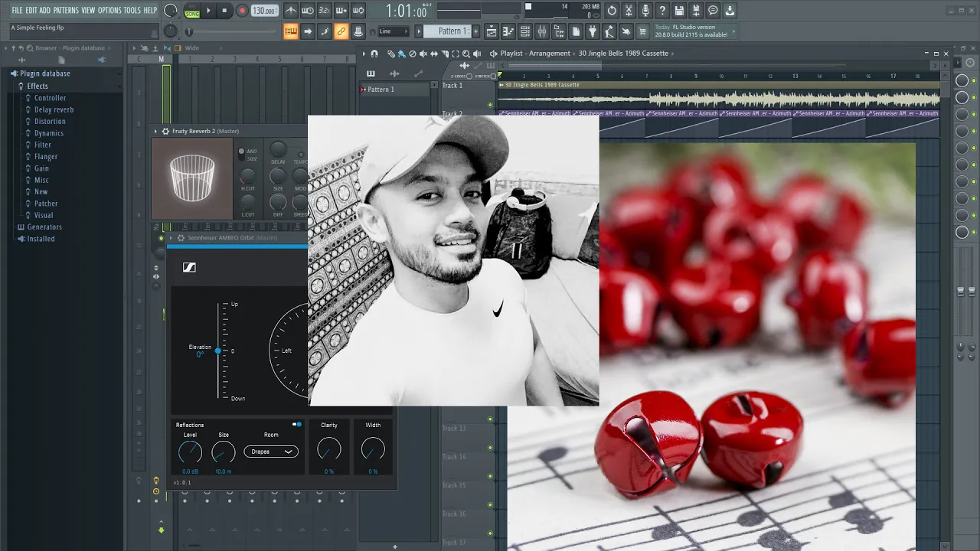
Task: Open the mixer icon
Action: [x=542, y=31]
